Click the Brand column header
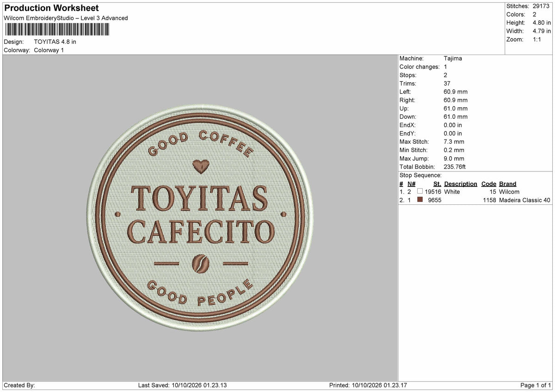Image resolution: width=555 pixels, height=392 pixels. tap(508, 184)
